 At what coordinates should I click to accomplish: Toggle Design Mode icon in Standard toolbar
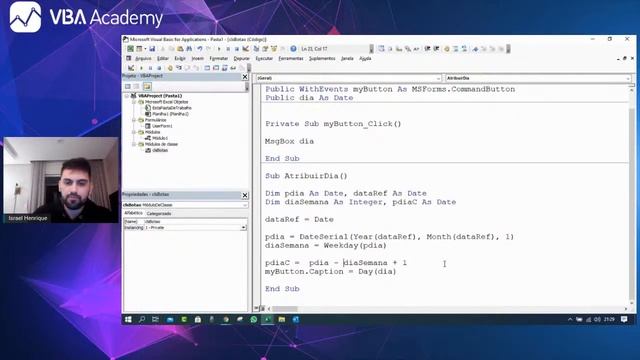point(245,49)
